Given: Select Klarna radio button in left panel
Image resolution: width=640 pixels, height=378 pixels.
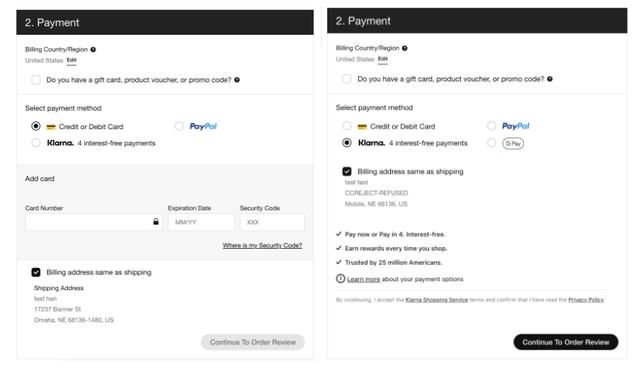Looking at the screenshot, I should (x=36, y=143).
